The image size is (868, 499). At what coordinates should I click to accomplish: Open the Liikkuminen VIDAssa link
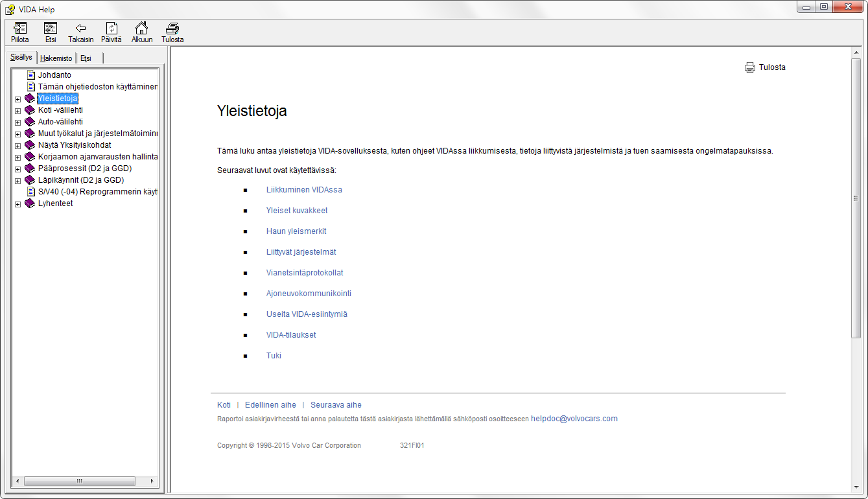pos(304,190)
